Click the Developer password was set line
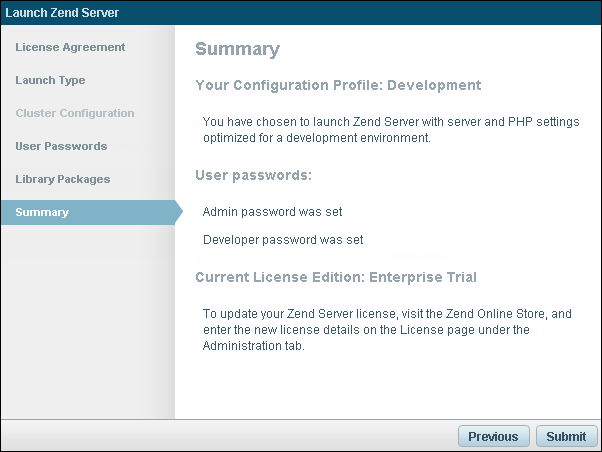This screenshot has width=602, height=452. (x=282, y=240)
